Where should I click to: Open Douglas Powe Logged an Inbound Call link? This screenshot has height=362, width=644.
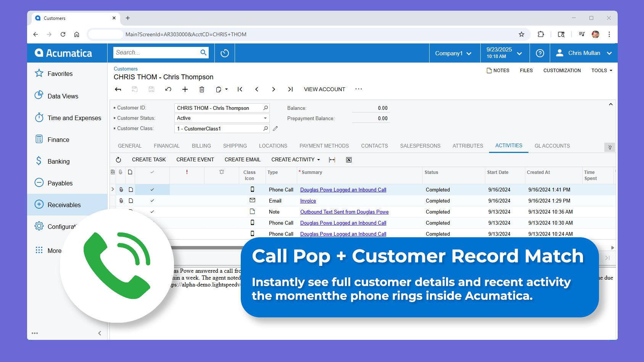tap(343, 190)
